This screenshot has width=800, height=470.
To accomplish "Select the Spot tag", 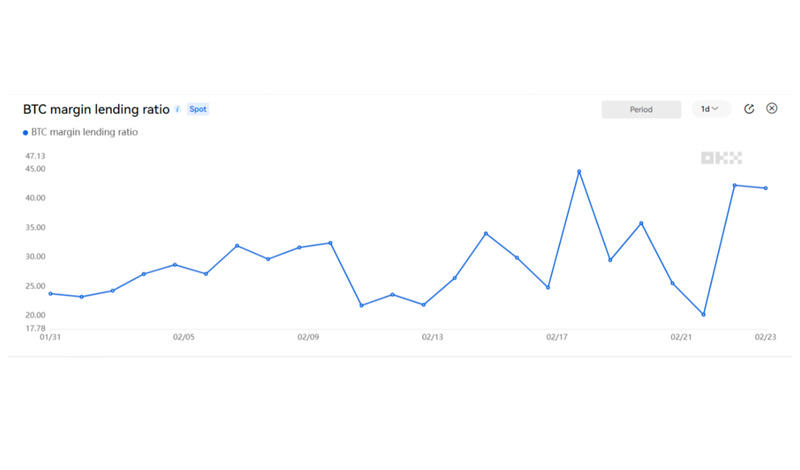I will (x=198, y=109).
